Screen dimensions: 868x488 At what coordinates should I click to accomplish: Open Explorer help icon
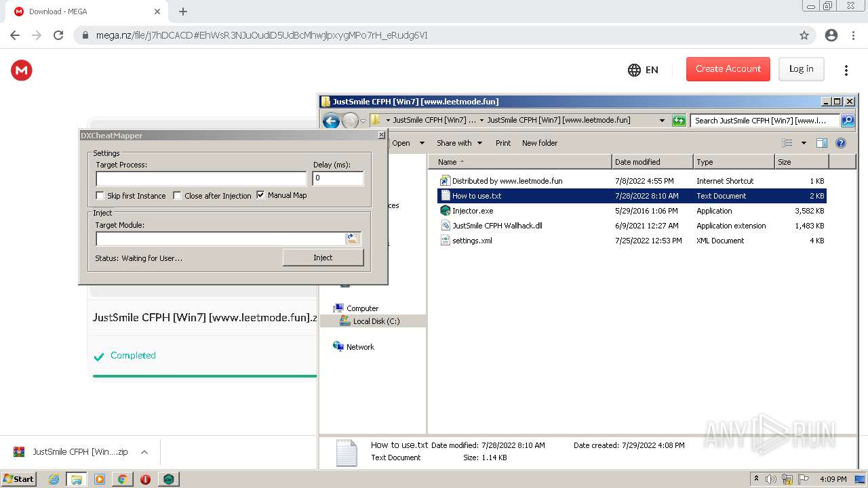tap(841, 143)
